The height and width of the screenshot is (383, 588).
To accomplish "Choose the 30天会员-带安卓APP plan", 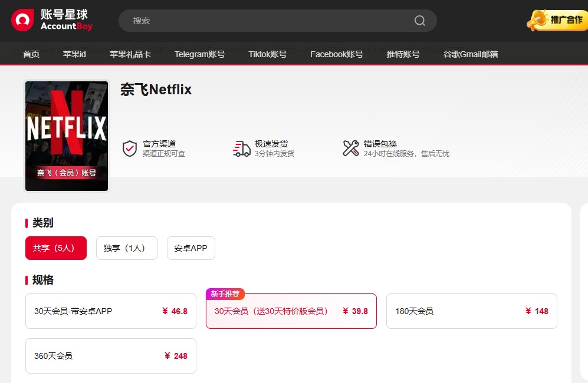I will 111,311.
